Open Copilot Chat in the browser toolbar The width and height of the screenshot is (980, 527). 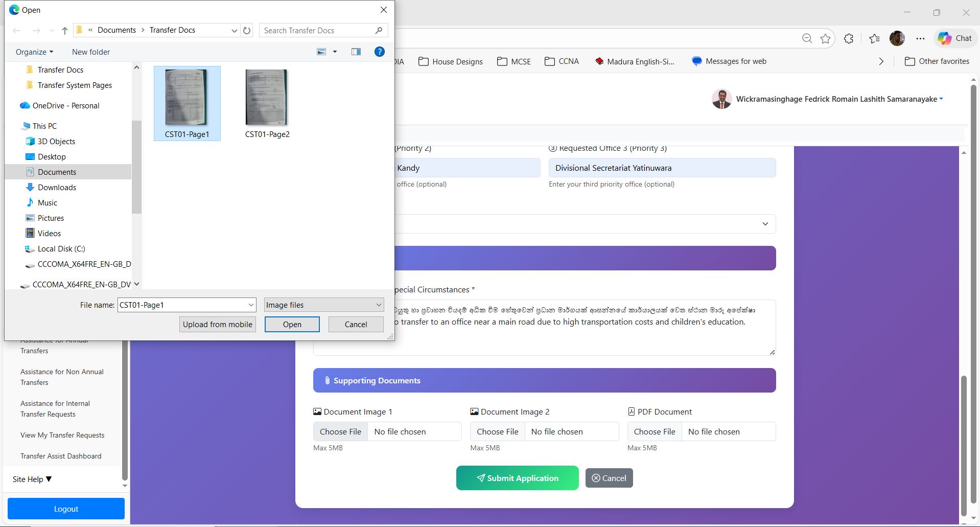coord(954,38)
